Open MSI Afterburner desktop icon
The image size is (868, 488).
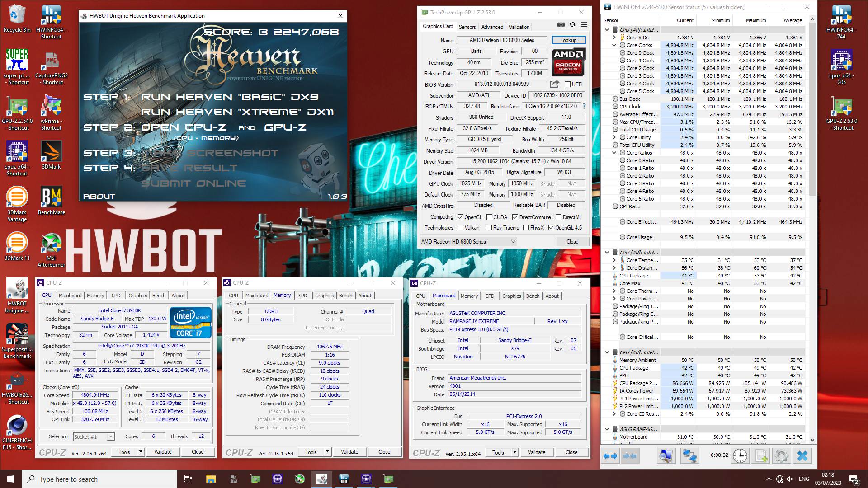click(x=51, y=250)
